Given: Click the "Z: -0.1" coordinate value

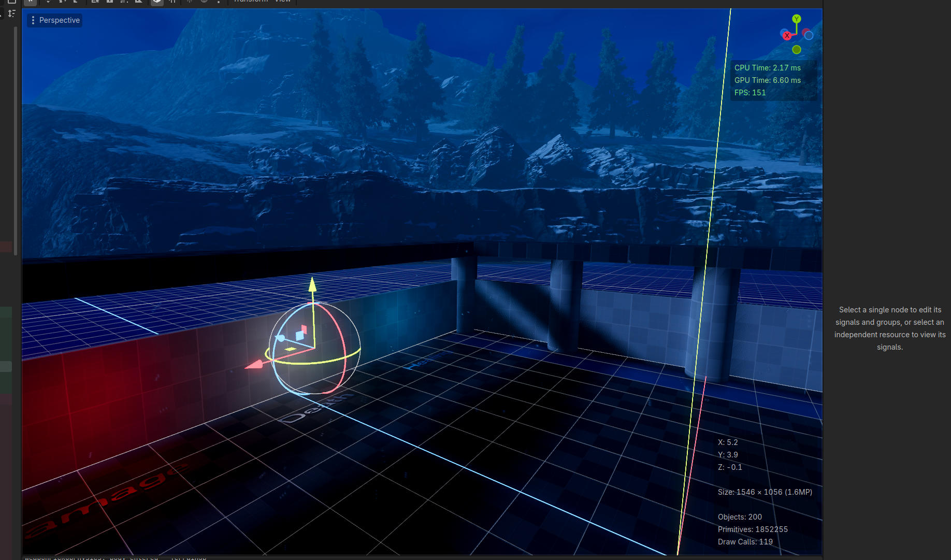Looking at the screenshot, I should point(730,467).
